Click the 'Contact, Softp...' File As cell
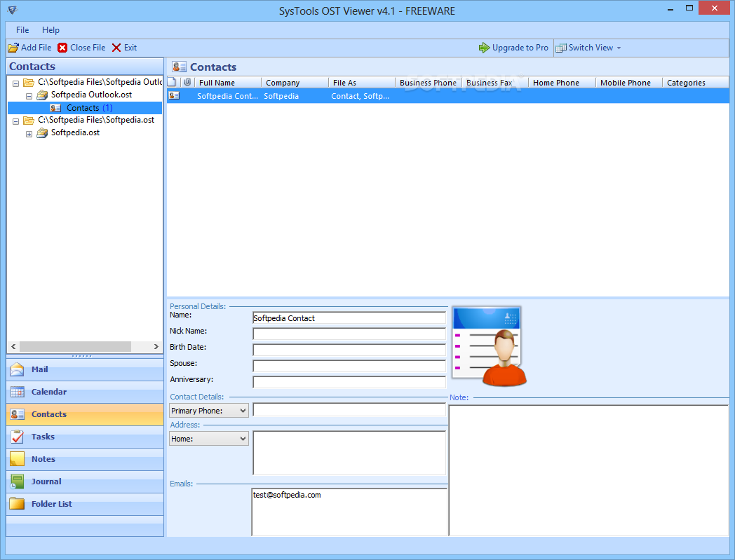The width and height of the screenshot is (735, 560). [360, 96]
